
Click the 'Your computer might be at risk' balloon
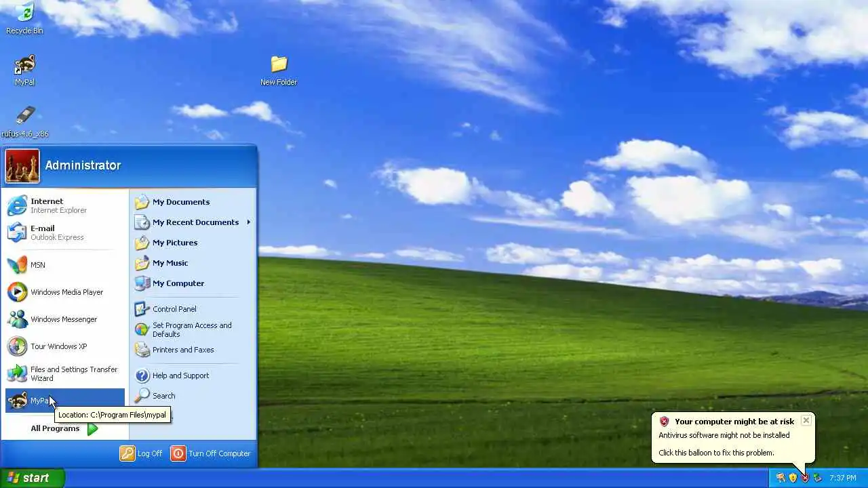pos(733,438)
